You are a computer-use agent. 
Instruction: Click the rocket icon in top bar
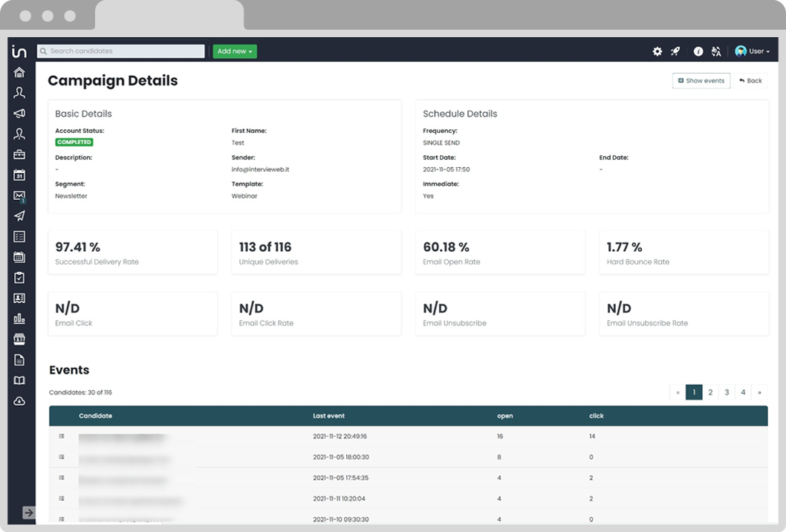[676, 51]
